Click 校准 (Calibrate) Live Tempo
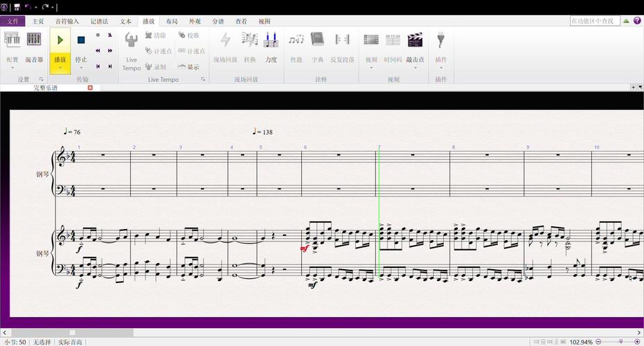The image size is (644, 346). coord(189,35)
